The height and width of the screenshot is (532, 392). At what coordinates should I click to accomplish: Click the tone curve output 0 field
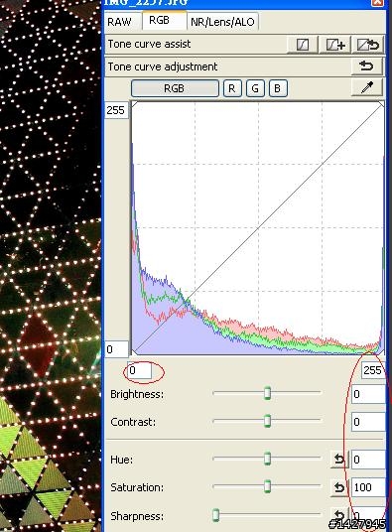point(116,349)
